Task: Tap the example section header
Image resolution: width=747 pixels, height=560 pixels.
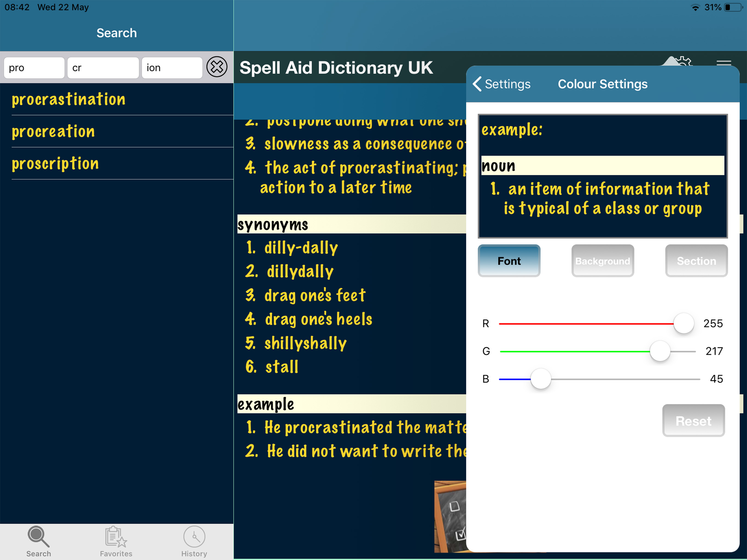Action: [352, 404]
